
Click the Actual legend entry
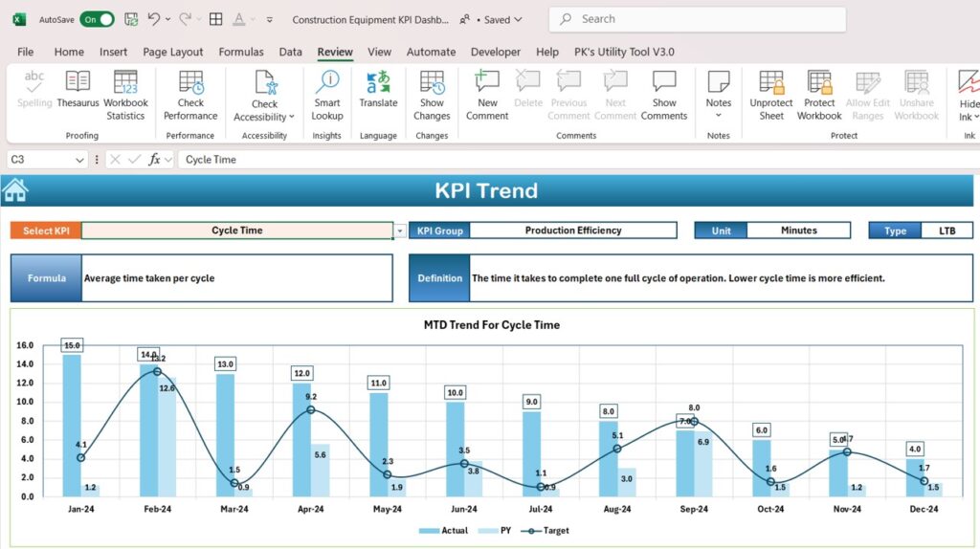(444, 530)
